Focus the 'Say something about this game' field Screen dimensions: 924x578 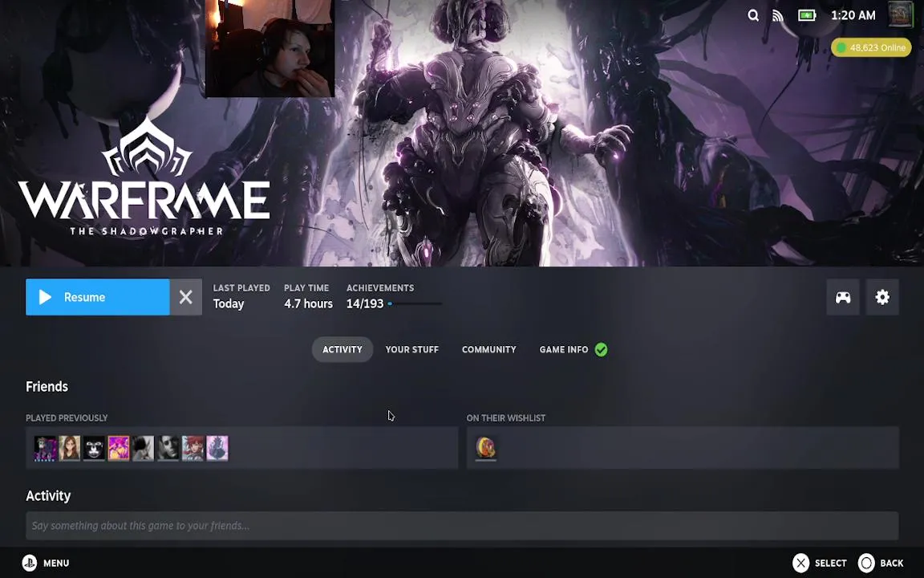462,526
